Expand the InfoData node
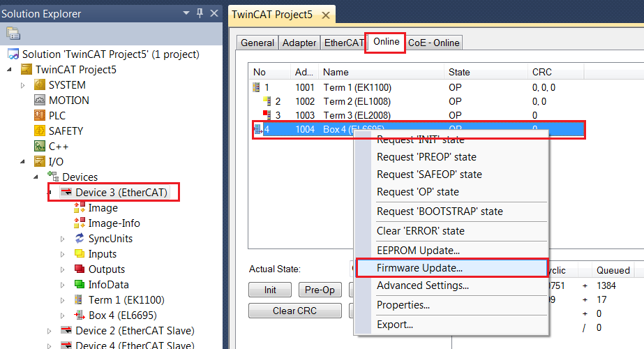Viewport: 644px width, 349px height. [62, 285]
